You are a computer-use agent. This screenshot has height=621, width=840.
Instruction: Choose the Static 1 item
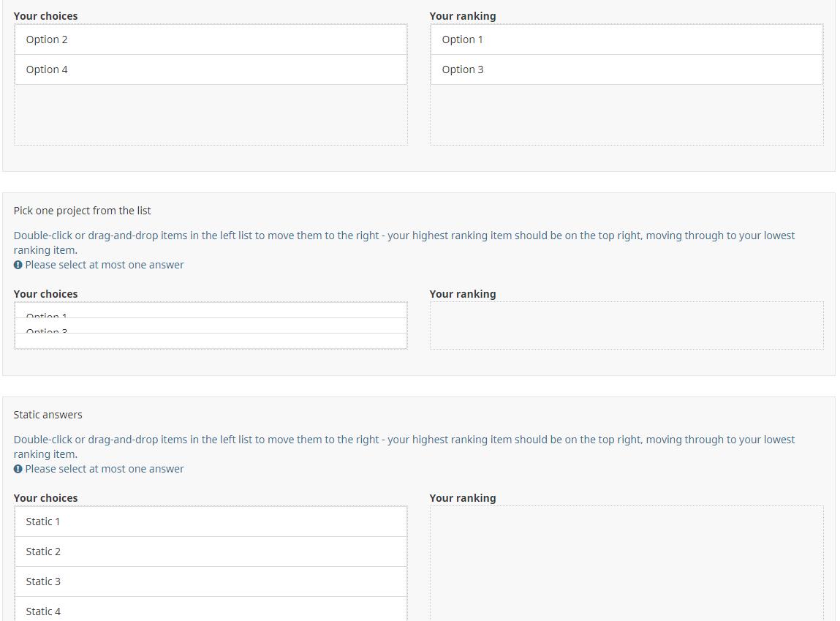pyautogui.click(x=211, y=522)
